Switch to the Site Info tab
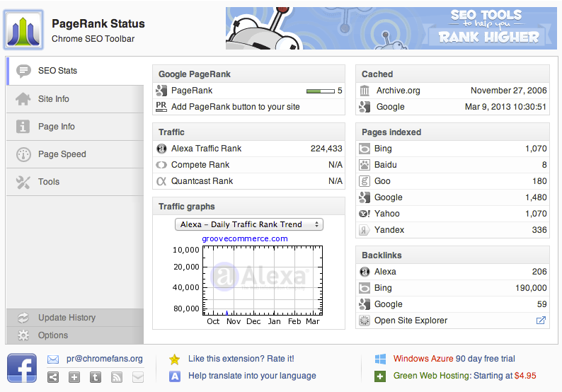 click(75, 99)
